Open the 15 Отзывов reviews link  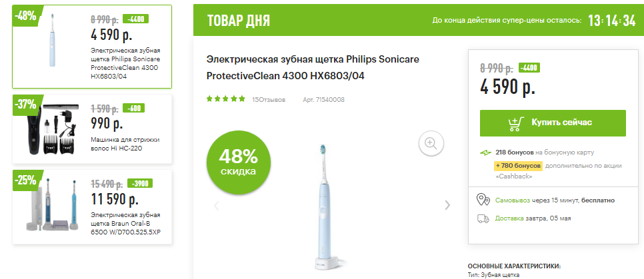(x=269, y=100)
